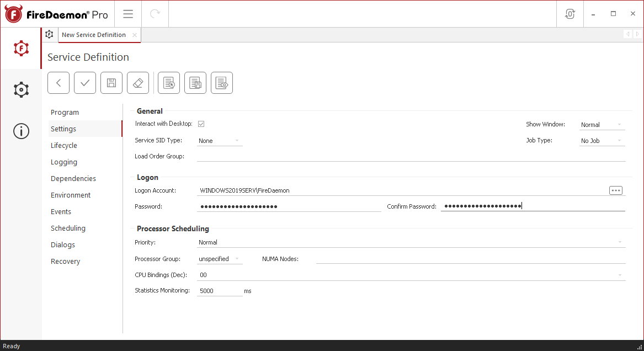Switch to the Lifecycle section
The width and height of the screenshot is (644, 351).
tap(64, 145)
